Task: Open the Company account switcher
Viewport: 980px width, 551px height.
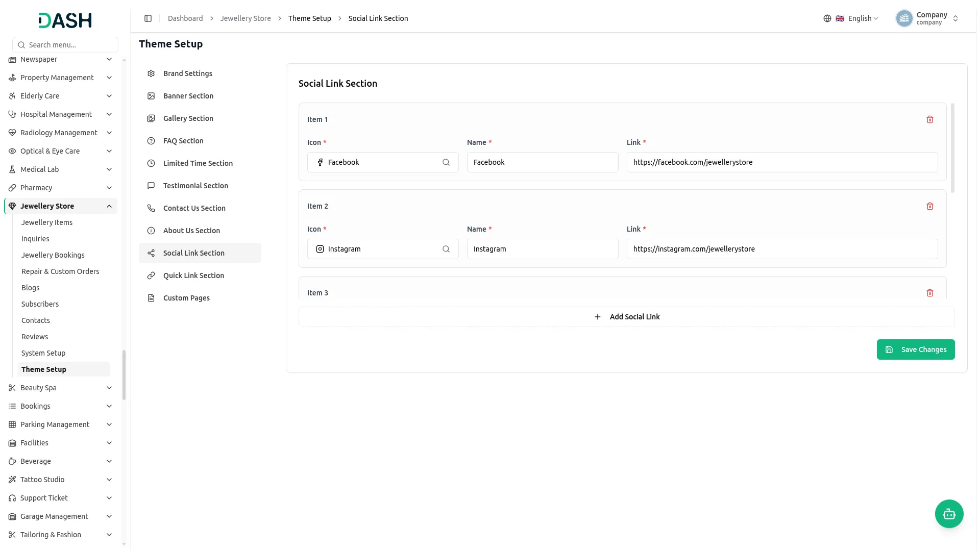Action: coord(927,18)
